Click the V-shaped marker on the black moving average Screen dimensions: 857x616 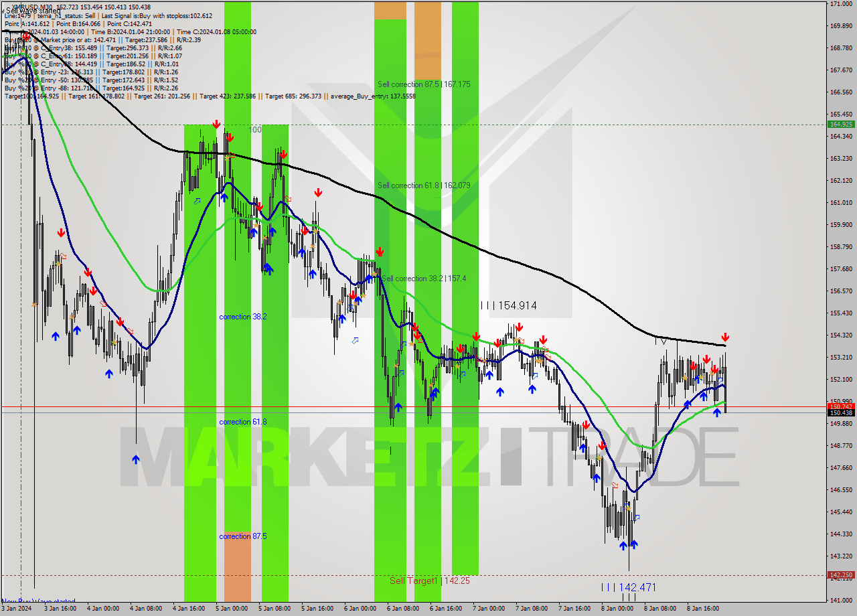tap(663, 341)
